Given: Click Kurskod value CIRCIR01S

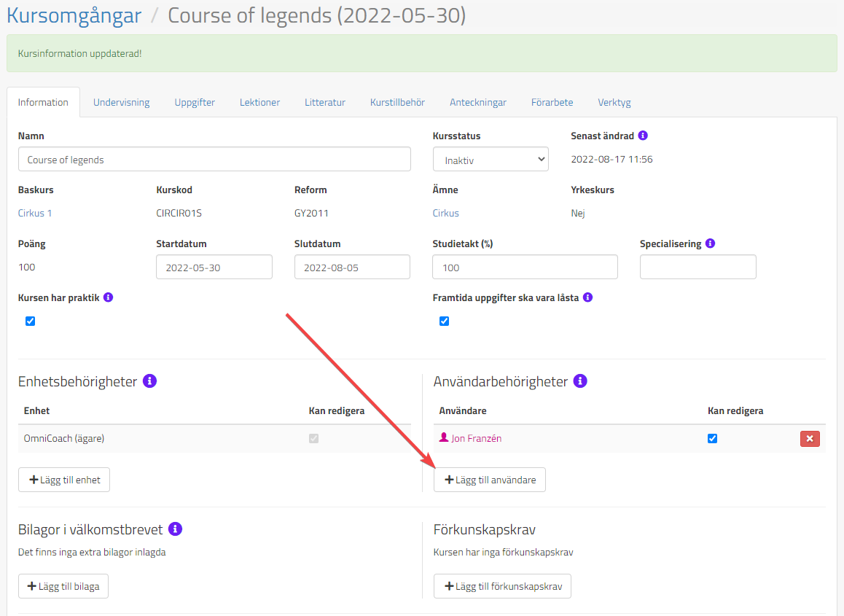Looking at the screenshot, I should coord(179,213).
